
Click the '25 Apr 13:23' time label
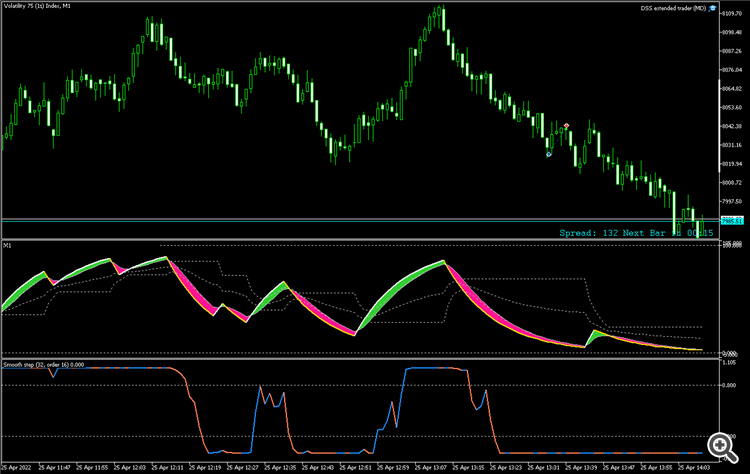pos(506,467)
